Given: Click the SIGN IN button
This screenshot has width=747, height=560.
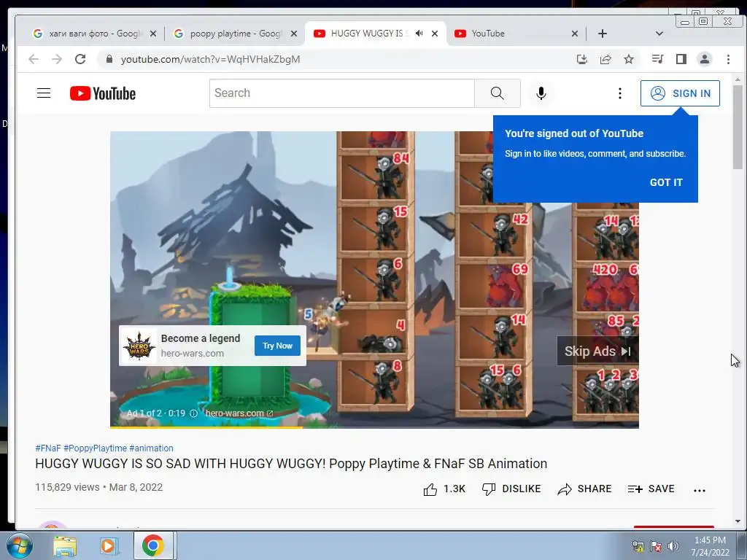Looking at the screenshot, I should pos(680,93).
